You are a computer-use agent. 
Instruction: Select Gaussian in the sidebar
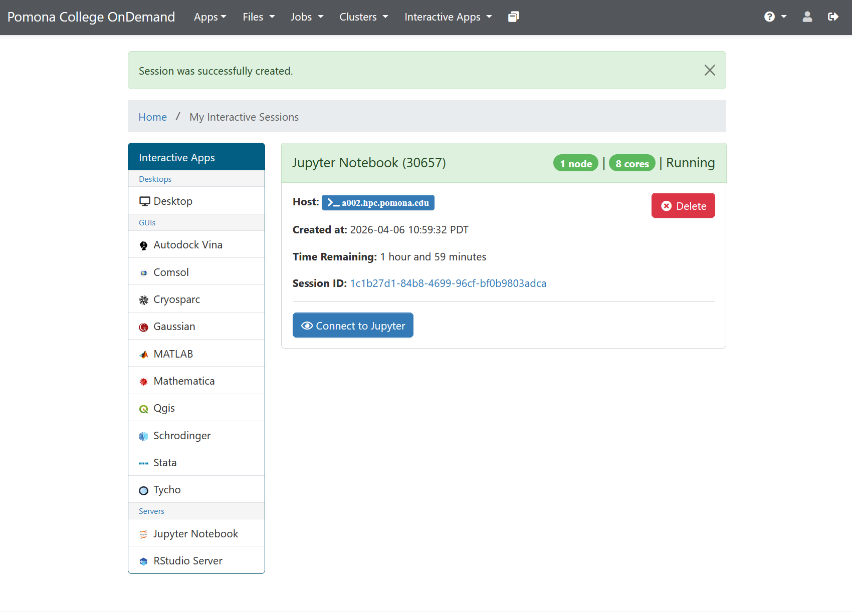[x=196, y=326]
